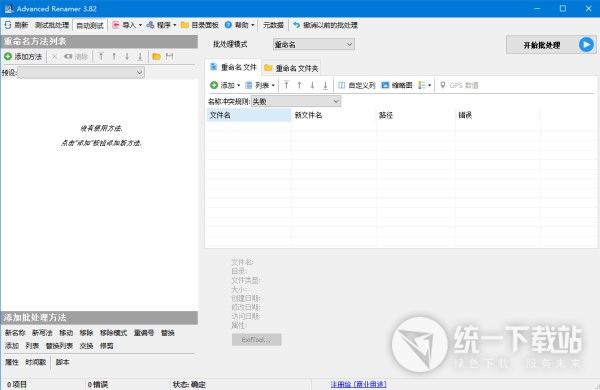This screenshot has height=390, width=600.
Task: Sort by the 路径 column header
Action: [416, 115]
